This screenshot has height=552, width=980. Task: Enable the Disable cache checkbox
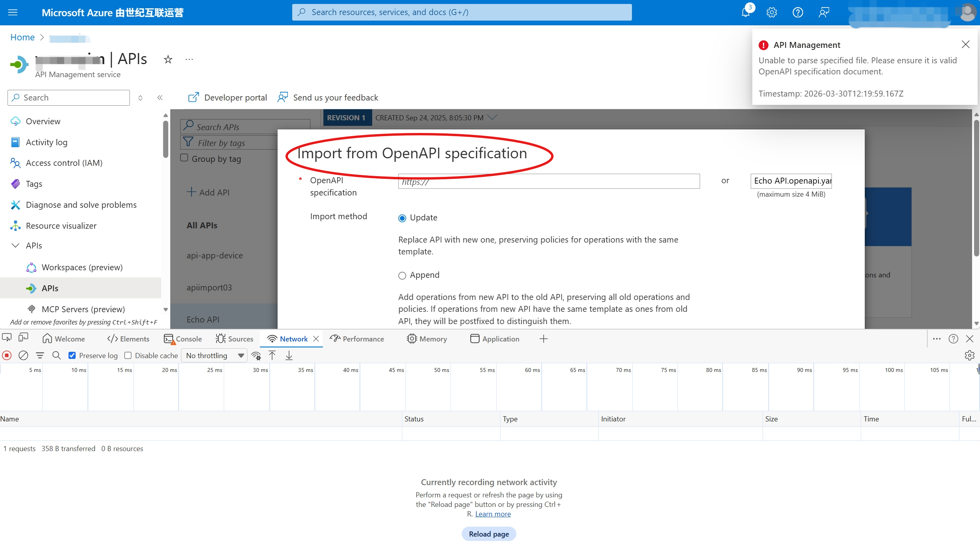click(128, 355)
